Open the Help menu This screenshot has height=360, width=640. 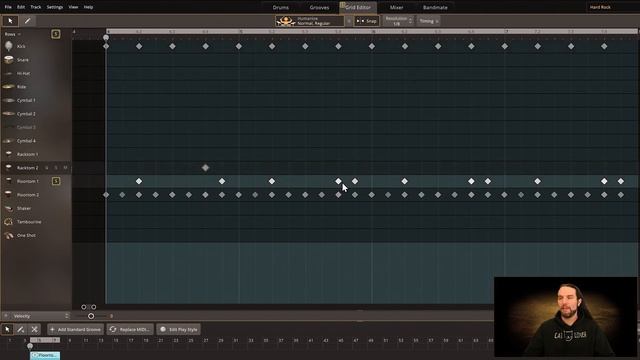(x=88, y=7)
